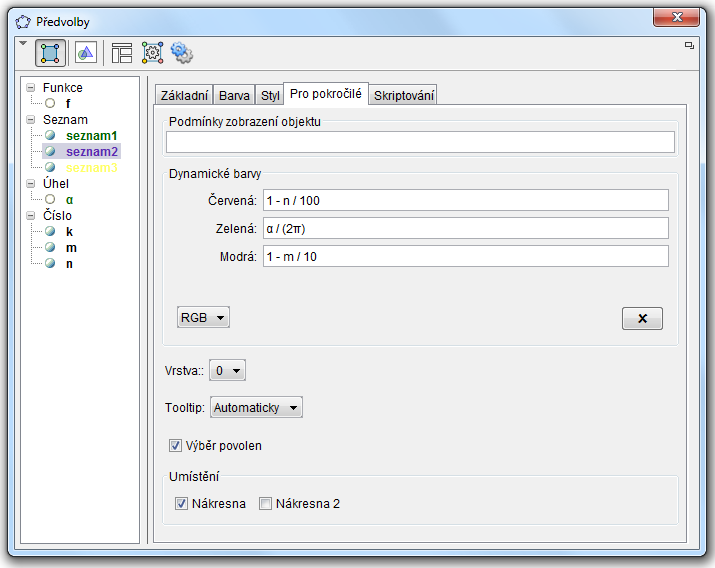This screenshot has height=568, width=715.
Task: Toggle visibility bullet of seznam2
Action: 50,151
